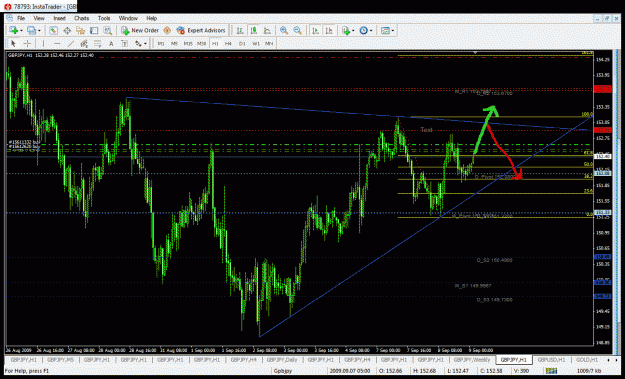Expand the New Chart dropdown arrow
625x379 pixels.
[x=21, y=31]
